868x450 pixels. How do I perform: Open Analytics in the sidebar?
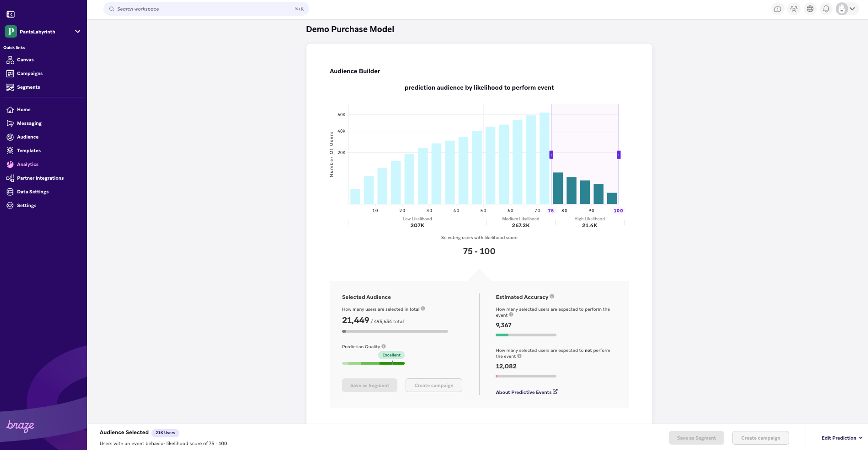click(x=28, y=164)
